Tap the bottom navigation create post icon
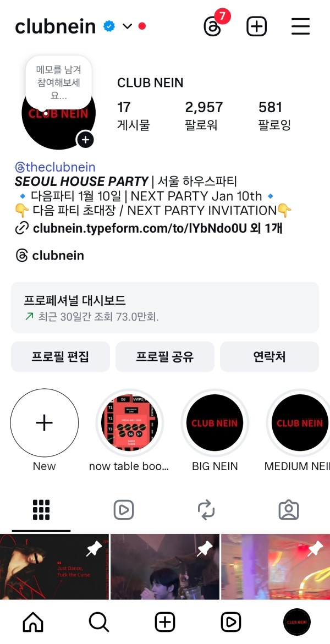330x644 pixels. tap(165, 622)
